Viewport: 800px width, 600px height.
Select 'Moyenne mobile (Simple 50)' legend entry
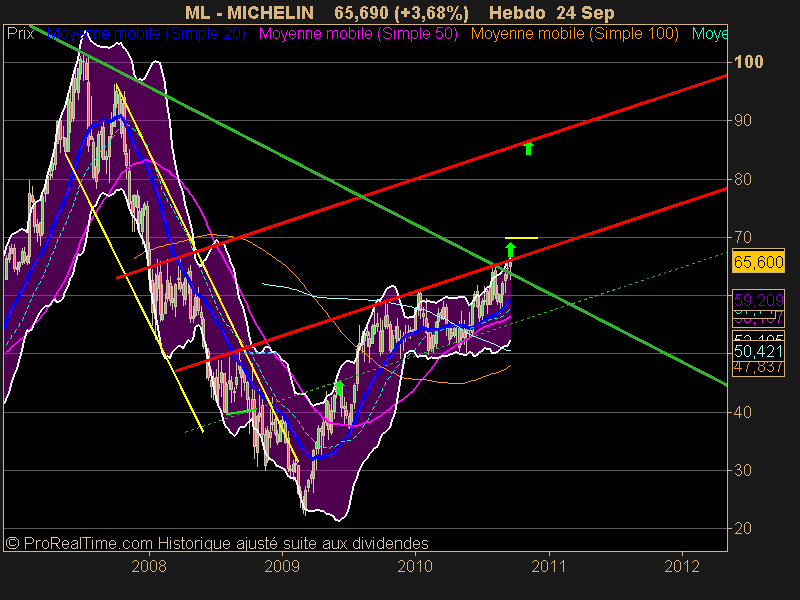click(358, 34)
